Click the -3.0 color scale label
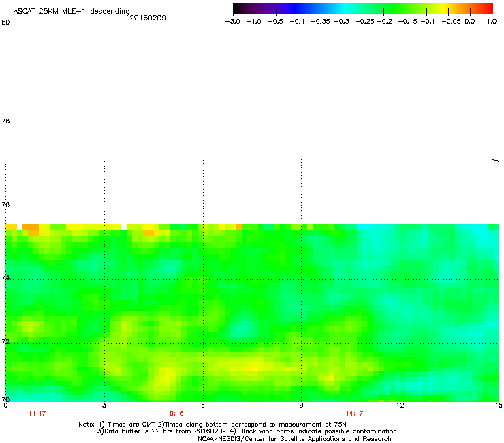The width and height of the screenshot is (504, 443). click(232, 22)
